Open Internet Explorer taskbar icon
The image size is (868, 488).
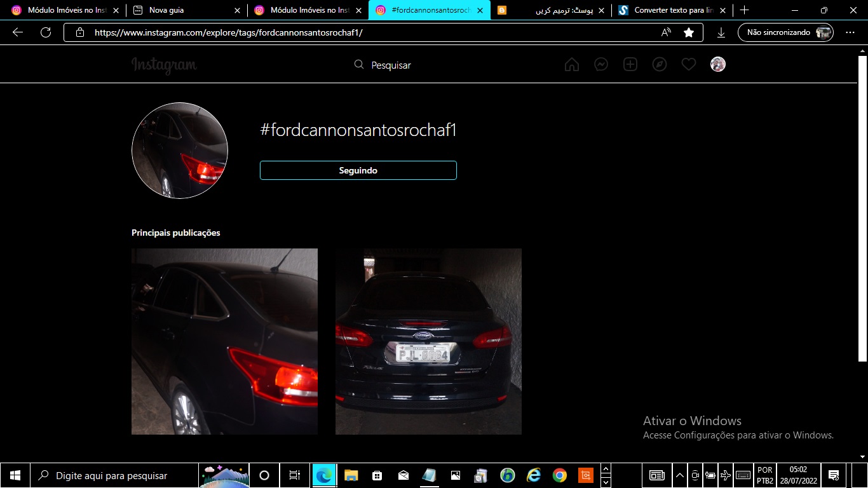pyautogui.click(x=533, y=475)
